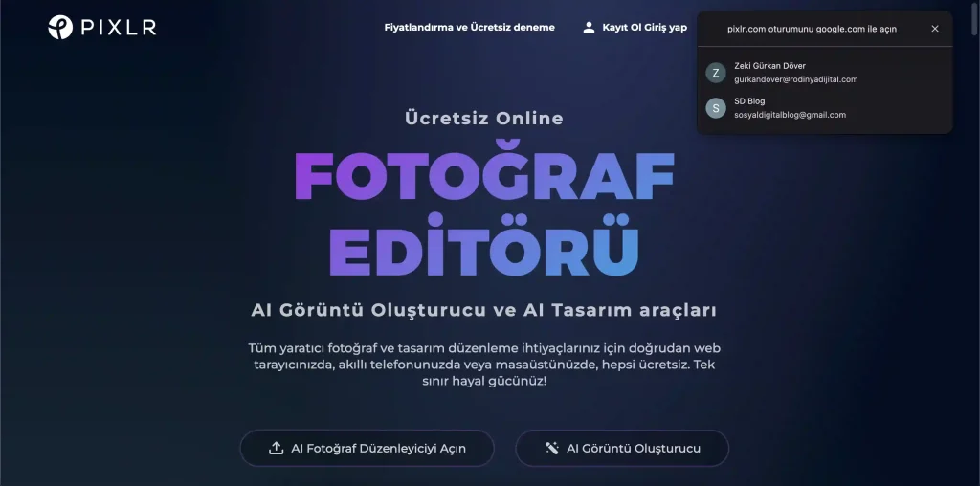
Task: Click the user profile icon in header
Action: (x=589, y=28)
